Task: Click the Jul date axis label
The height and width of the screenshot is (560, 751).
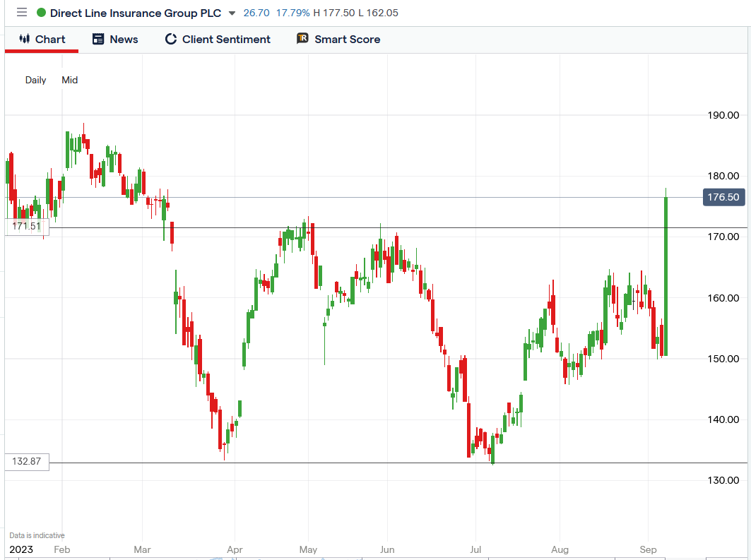Action: (475, 549)
